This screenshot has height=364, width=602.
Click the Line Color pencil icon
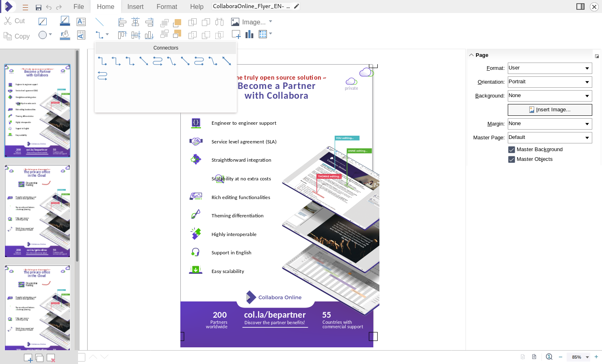65,21
